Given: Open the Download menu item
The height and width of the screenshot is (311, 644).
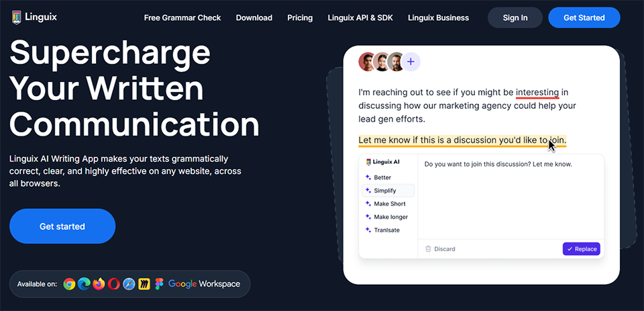Looking at the screenshot, I should pos(254,17).
